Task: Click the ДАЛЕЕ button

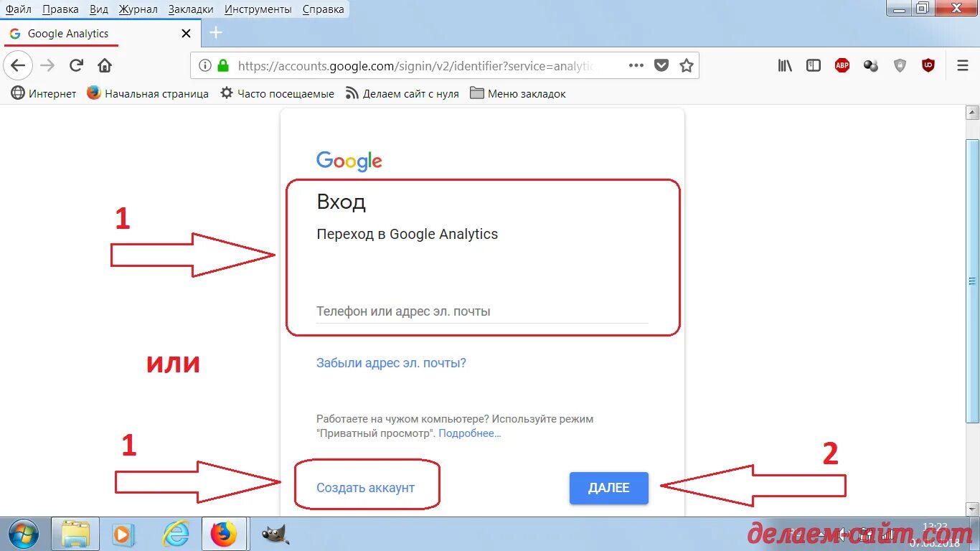Action: tap(609, 488)
